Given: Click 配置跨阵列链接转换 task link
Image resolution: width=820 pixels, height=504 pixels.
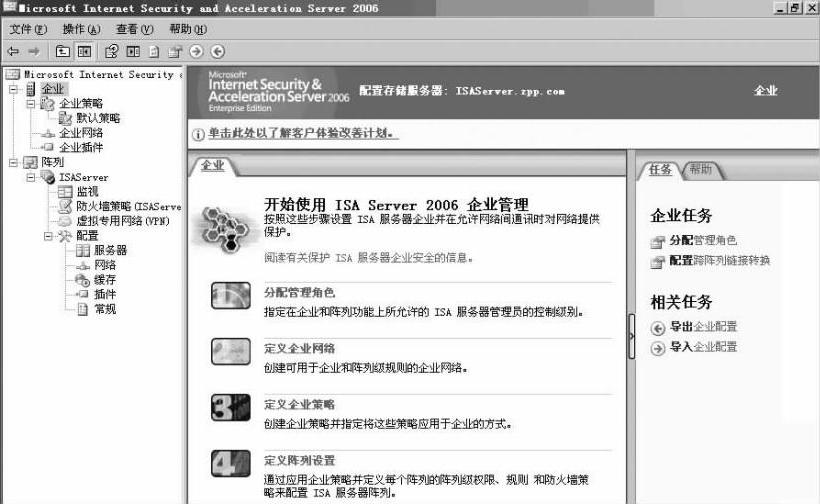Looking at the screenshot, I should pos(720,260).
